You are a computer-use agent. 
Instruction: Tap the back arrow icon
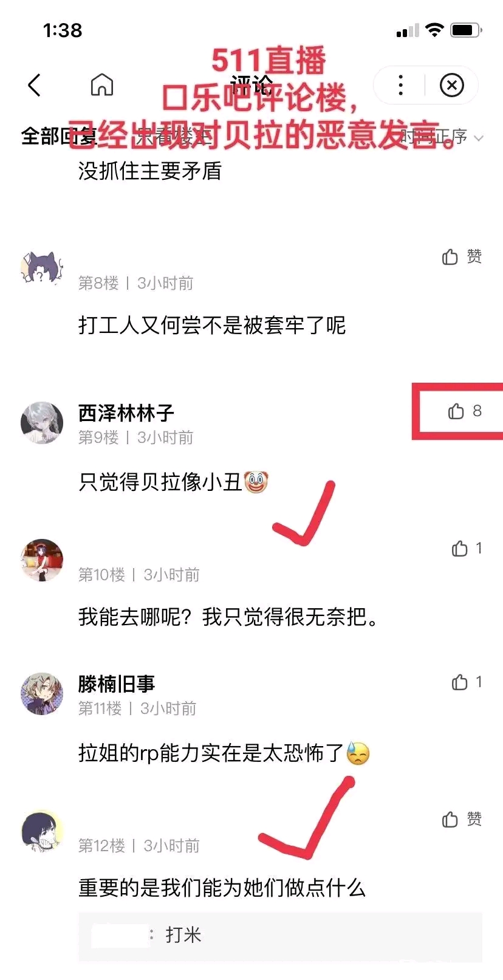pyautogui.click(x=35, y=85)
